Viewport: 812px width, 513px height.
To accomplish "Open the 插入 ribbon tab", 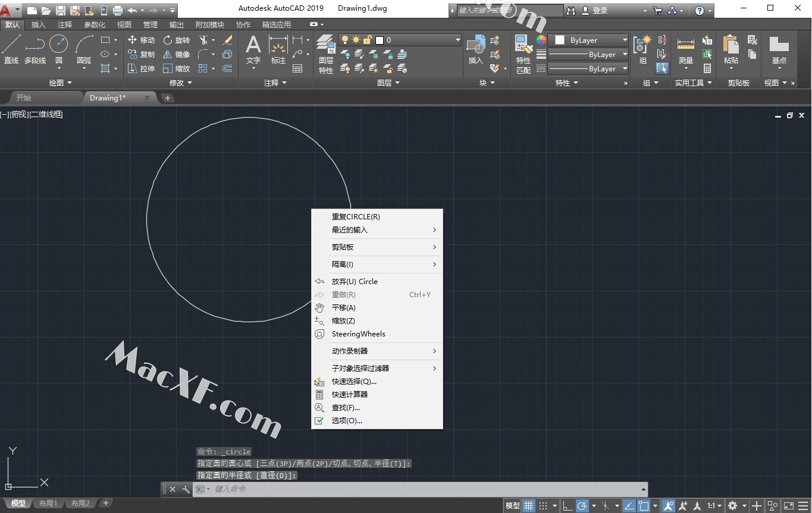I will (x=38, y=24).
